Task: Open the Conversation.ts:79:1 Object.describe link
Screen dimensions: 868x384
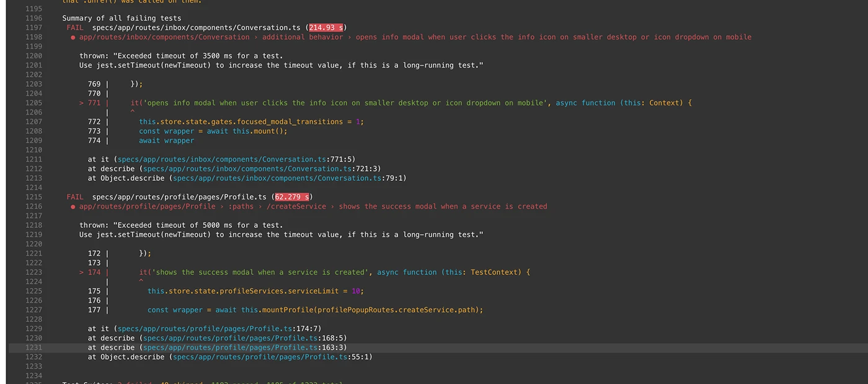Action: (277, 178)
